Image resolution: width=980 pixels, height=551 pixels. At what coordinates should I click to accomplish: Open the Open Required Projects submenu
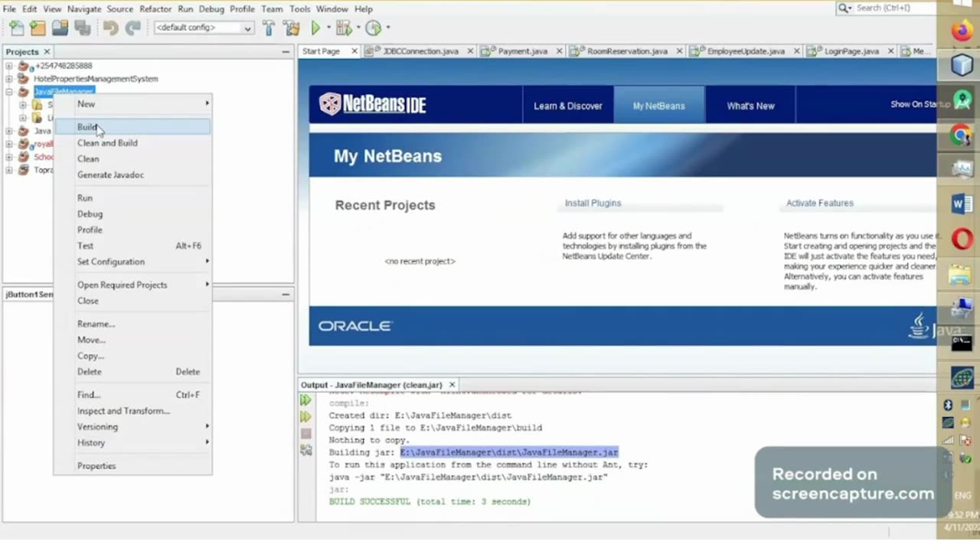(x=132, y=285)
